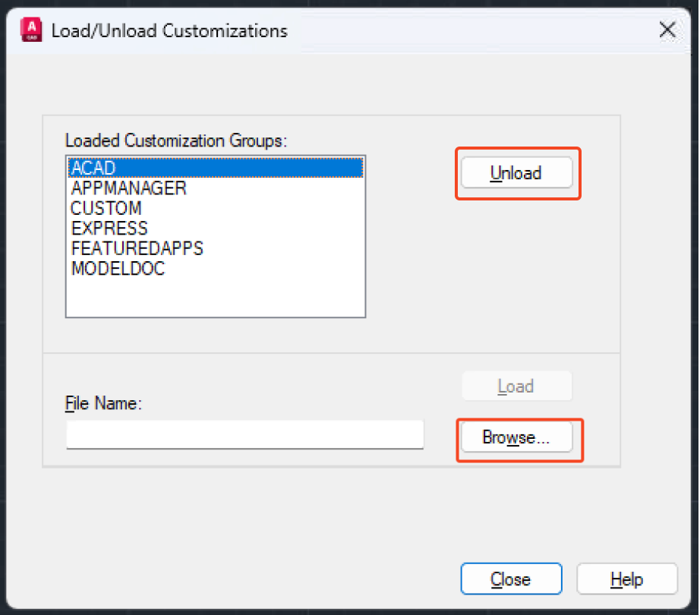Click empty space below MODELDOC in list
This screenshot has width=700, height=615.
(x=216, y=296)
